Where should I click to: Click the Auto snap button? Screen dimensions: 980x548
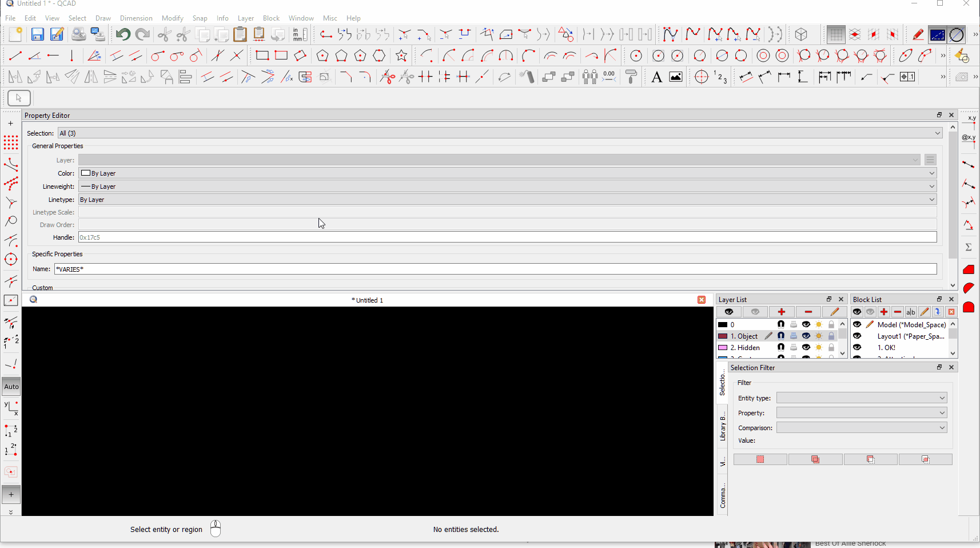(11, 387)
